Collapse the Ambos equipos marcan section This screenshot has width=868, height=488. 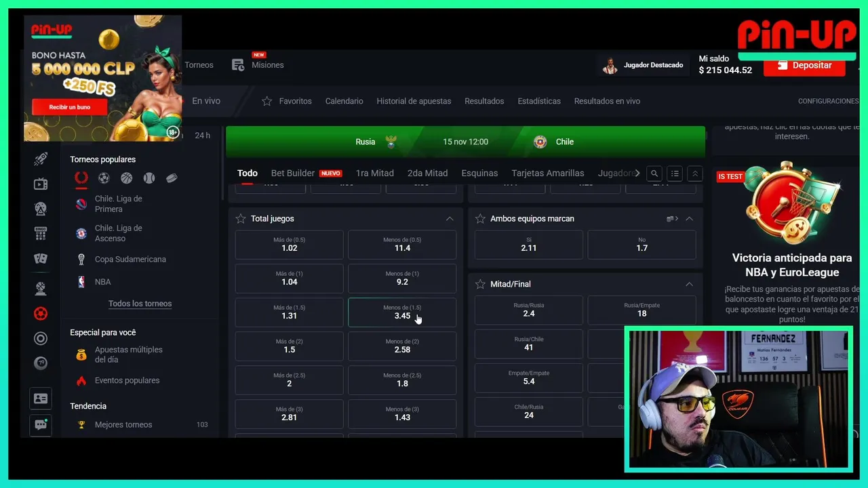[689, 219]
